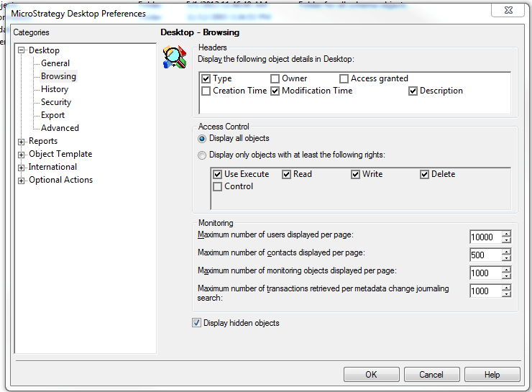
Task: Click the monitoring objects per page field
Action: coord(485,273)
